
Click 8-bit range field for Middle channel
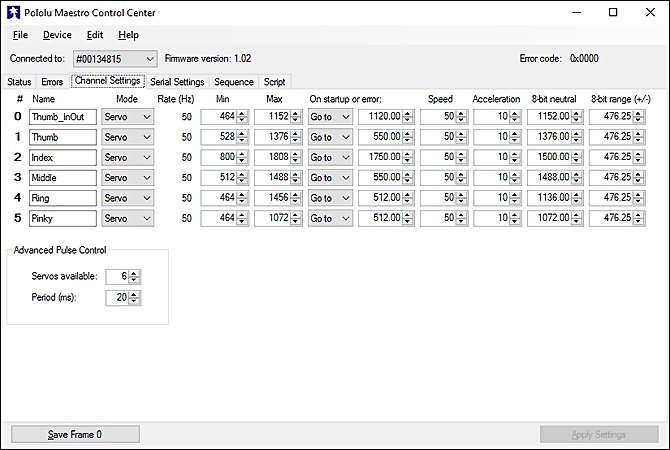coord(617,177)
